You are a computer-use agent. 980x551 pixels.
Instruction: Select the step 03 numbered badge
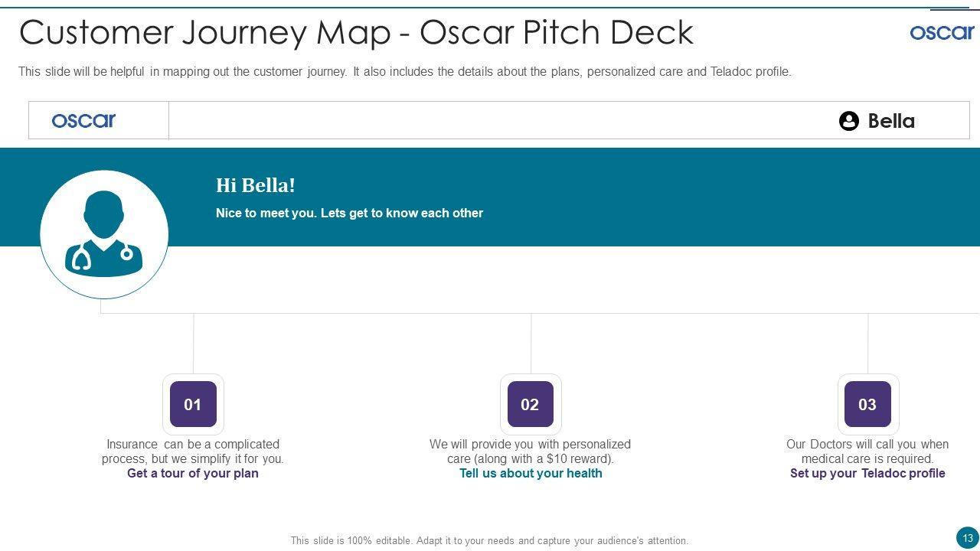[x=867, y=404]
